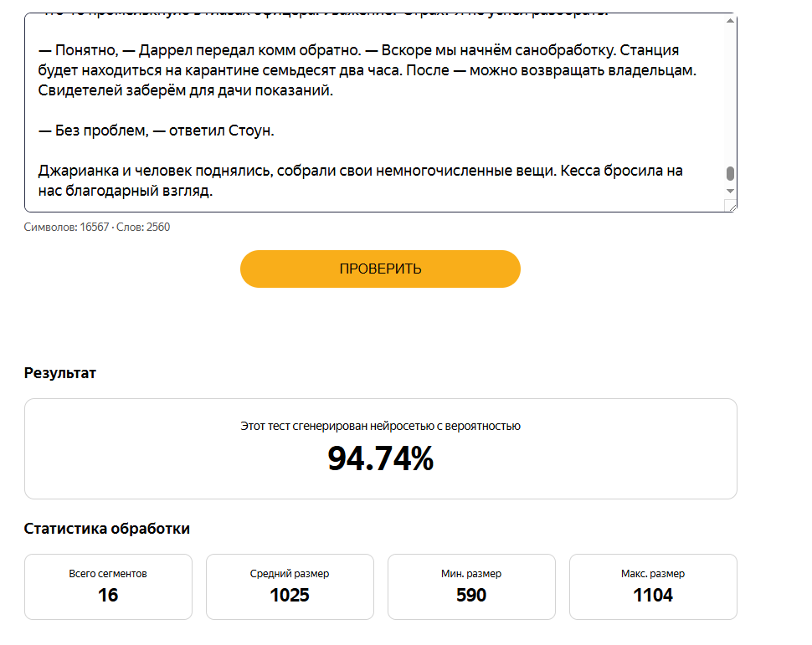
Task: Click the text area scrollbar down arrow
Action: pyautogui.click(x=730, y=191)
